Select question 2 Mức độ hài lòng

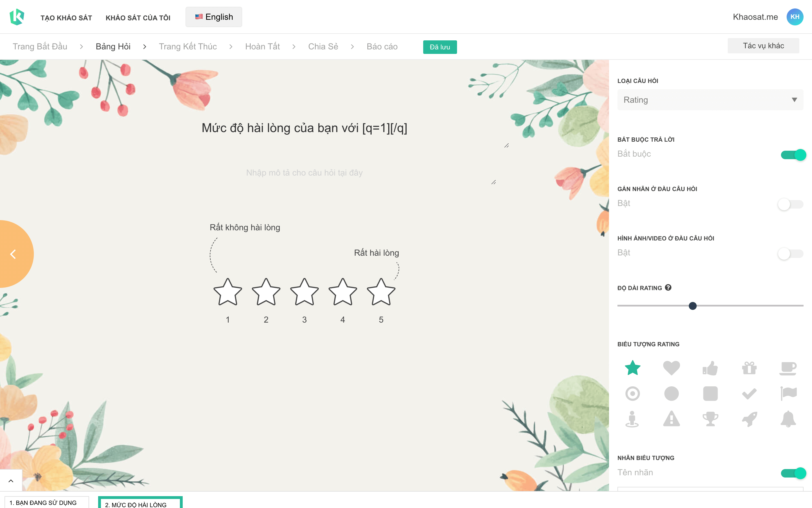pyautogui.click(x=140, y=503)
